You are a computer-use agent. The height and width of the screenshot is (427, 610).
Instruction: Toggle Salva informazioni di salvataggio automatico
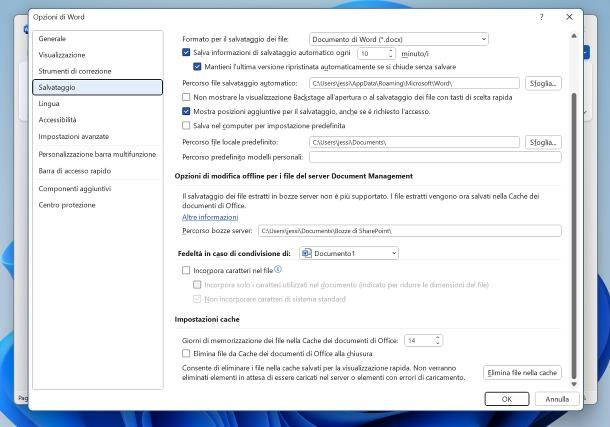pos(186,52)
